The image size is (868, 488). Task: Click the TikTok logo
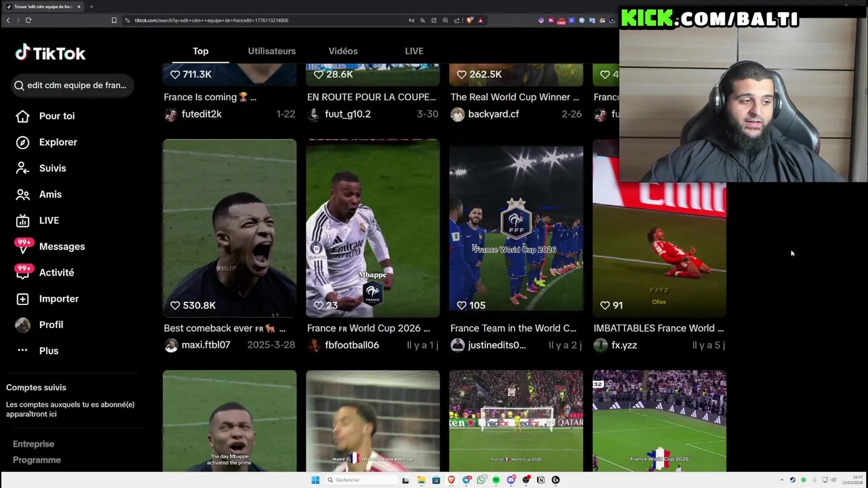tap(50, 53)
